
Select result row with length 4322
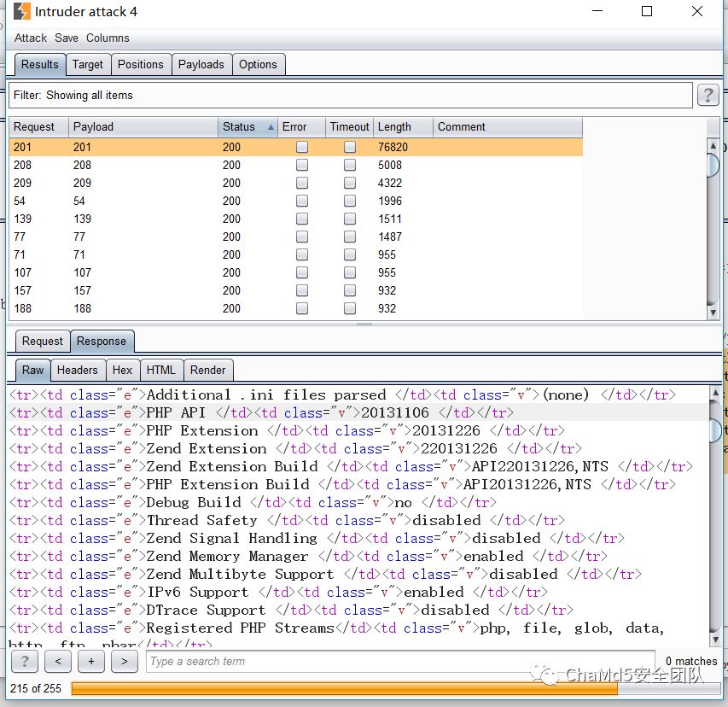296,183
